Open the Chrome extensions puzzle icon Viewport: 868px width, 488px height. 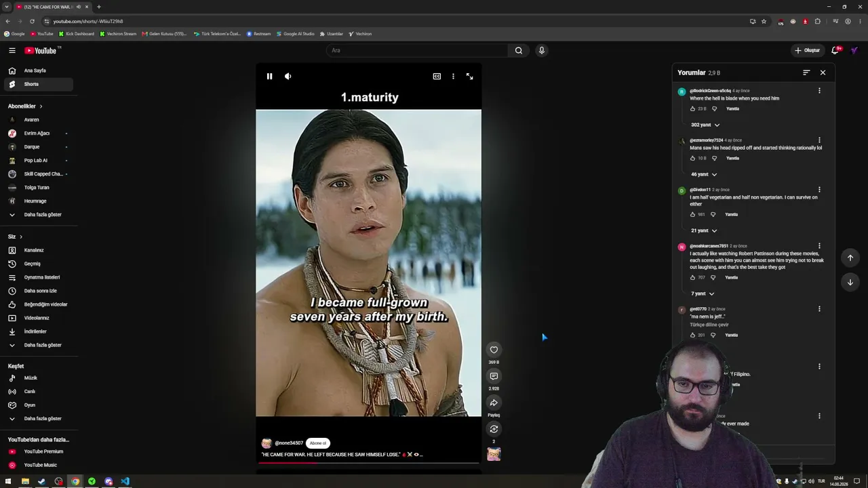[x=817, y=21]
